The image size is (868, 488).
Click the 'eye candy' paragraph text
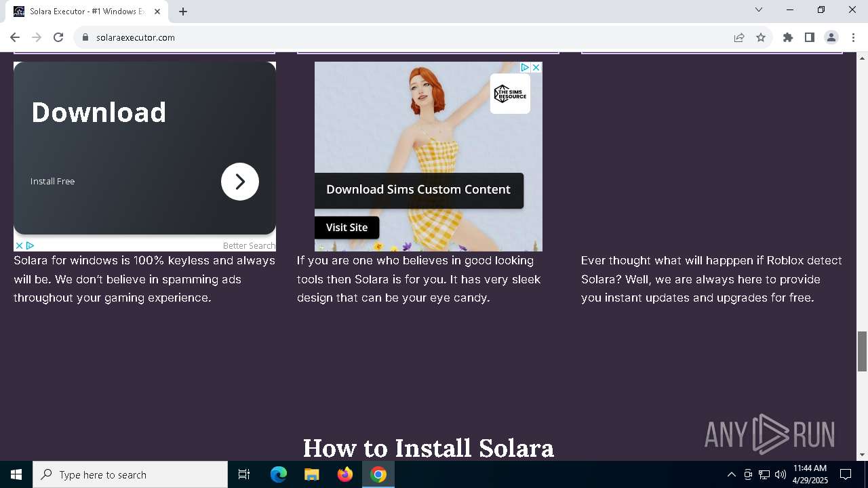(x=419, y=279)
